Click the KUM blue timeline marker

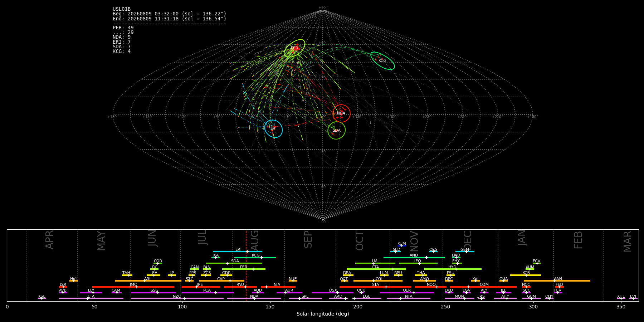(x=402, y=246)
